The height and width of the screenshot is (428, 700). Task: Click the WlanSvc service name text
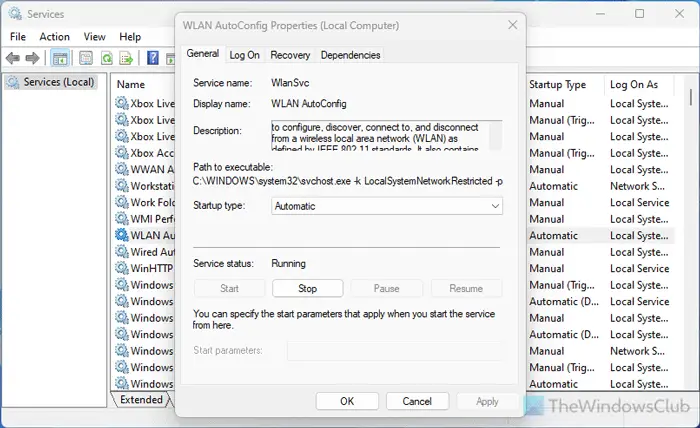(x=290, y=83)
